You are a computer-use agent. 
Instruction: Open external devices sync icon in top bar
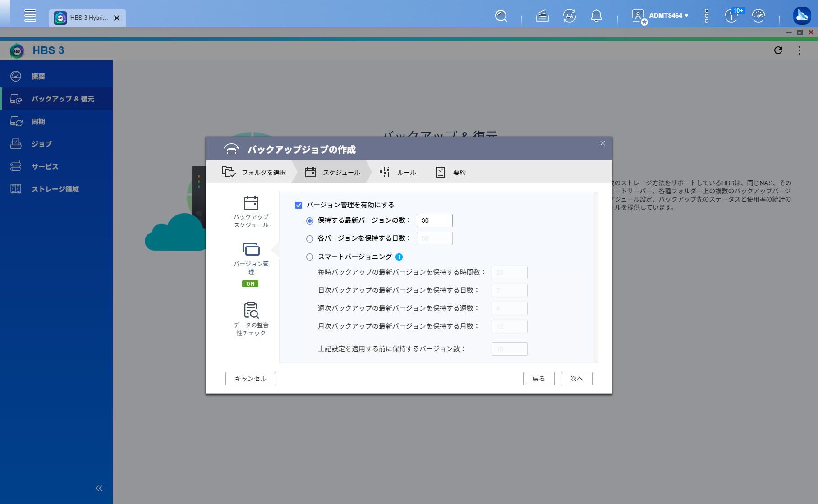(570, 16)
